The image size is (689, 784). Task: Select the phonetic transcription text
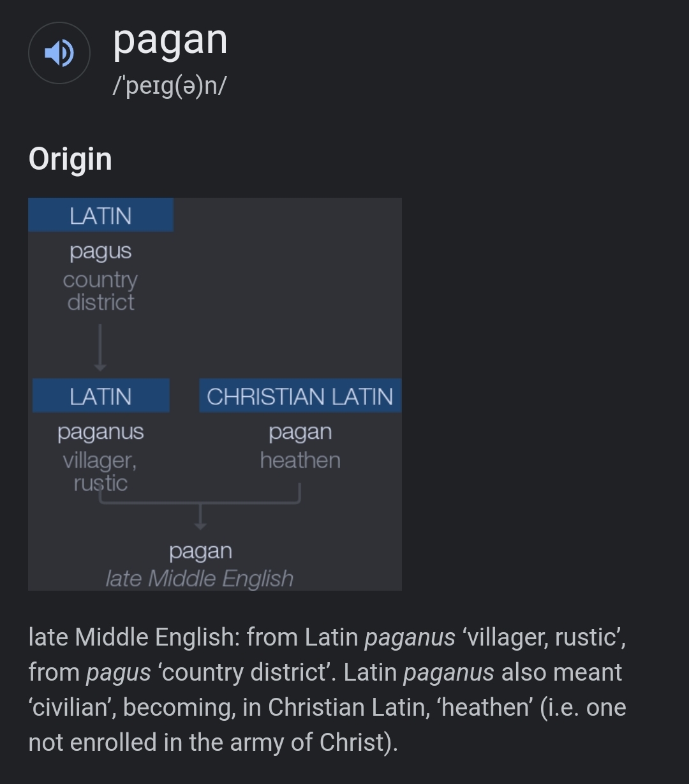169,85
